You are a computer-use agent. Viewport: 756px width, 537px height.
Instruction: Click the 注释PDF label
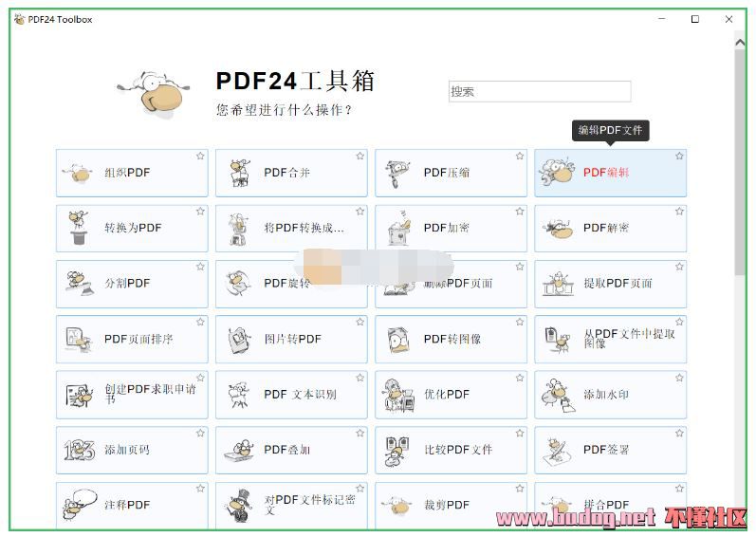point(127,505)
